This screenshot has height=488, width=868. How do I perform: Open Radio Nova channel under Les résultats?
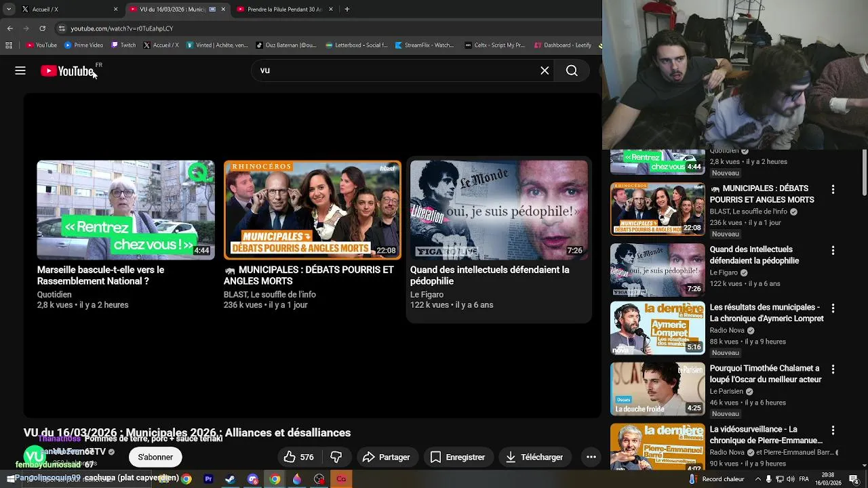pos(727,330)
